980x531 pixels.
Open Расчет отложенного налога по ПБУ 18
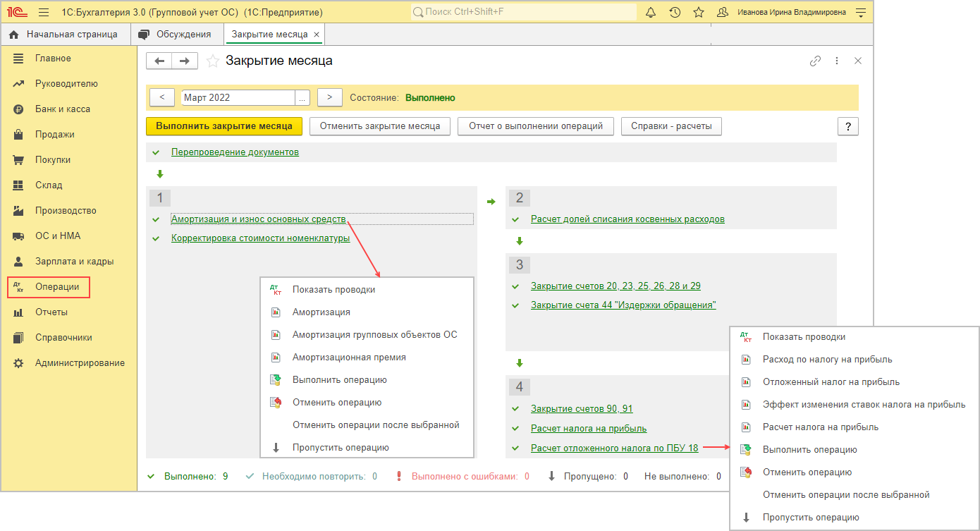click(614, 448)
